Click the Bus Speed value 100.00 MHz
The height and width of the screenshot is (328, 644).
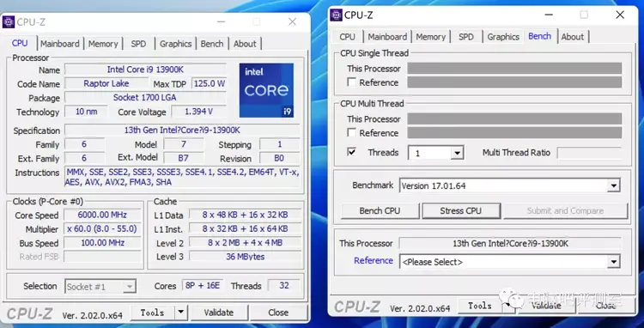[x=102, y=243]
